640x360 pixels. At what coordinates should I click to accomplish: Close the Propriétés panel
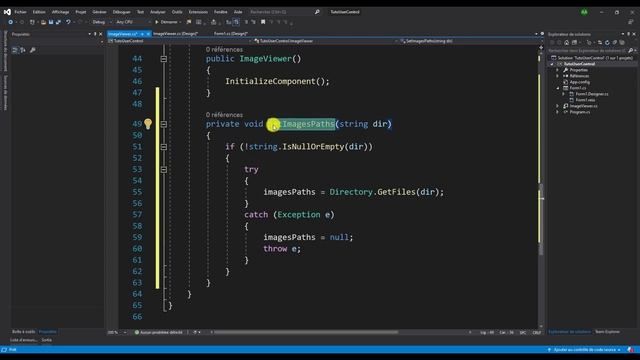pyautogui.click(x=100, y=34)
